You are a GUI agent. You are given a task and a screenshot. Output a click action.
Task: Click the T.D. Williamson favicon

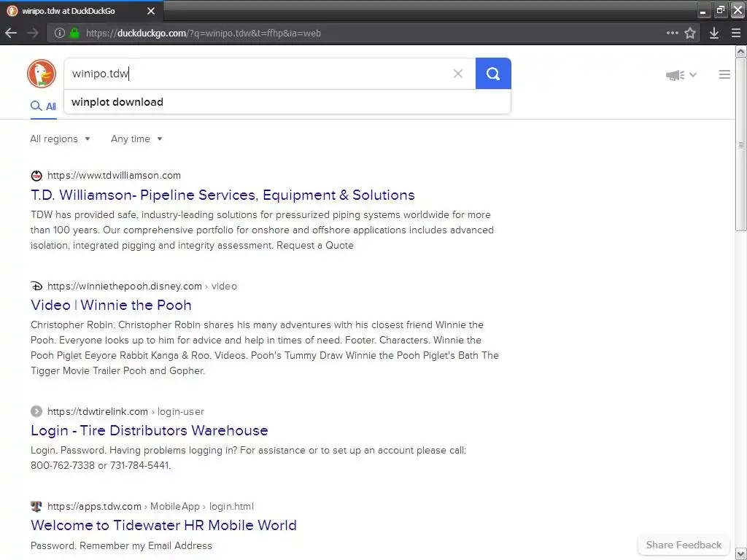click(36, 176)
